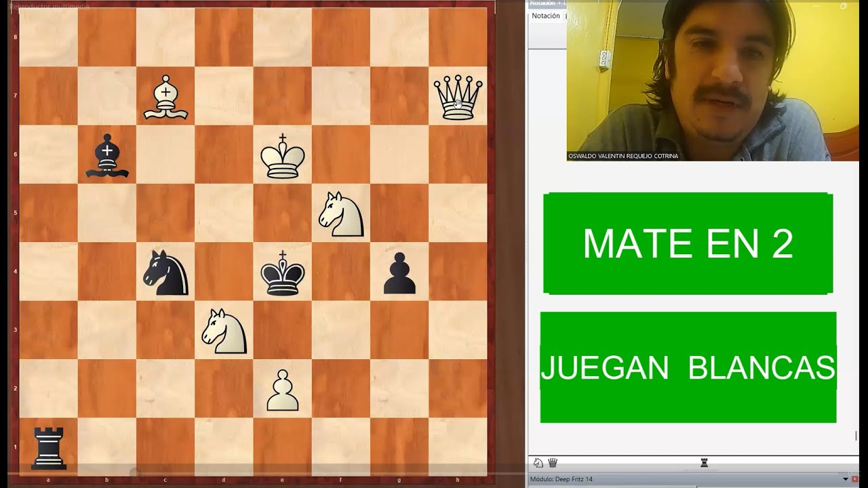Close the Módulo: Deep Fritz 14 panel
This screenshot has width=868, height=488.
[x=854, y=479]
